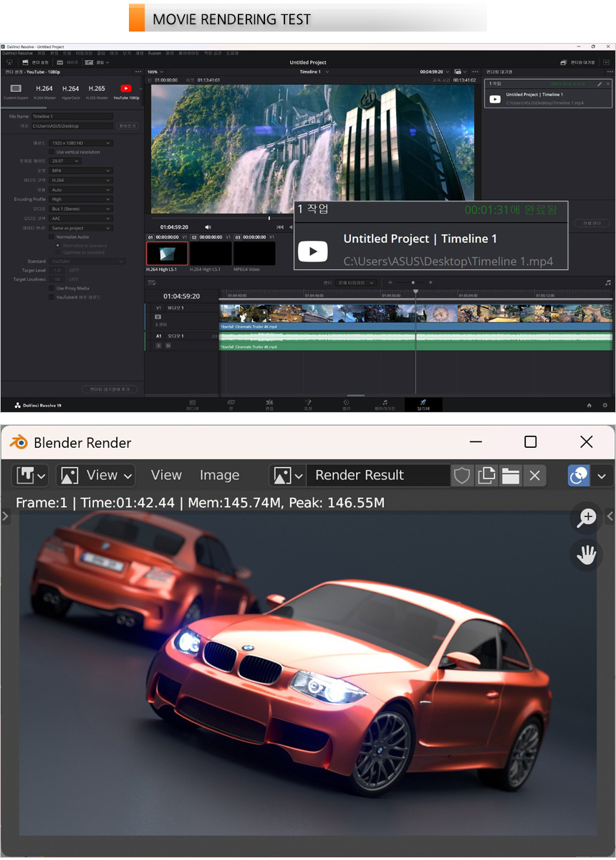The width and height of the screenshot is (616, 860).
Task: Click the zoom magnifier icon in Blender viewer
Action: pyautogui.click(x=587, y=518)
